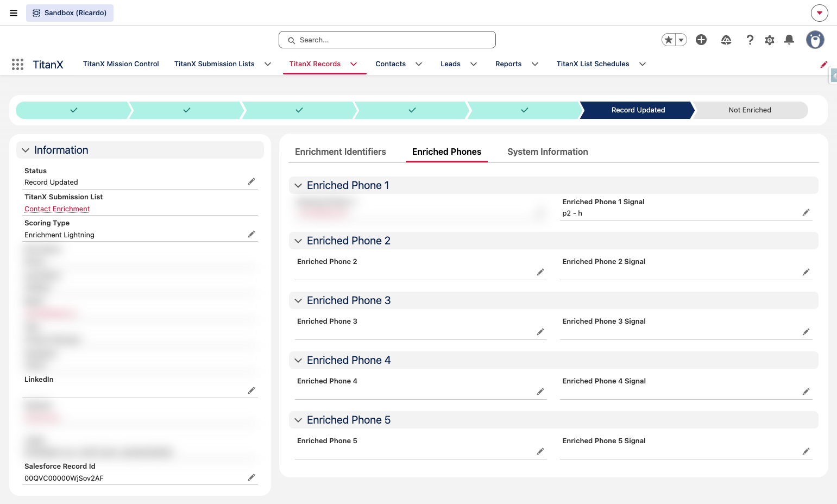
Task: Open the Trailhead guidance icon
Action: pos(726,40)
